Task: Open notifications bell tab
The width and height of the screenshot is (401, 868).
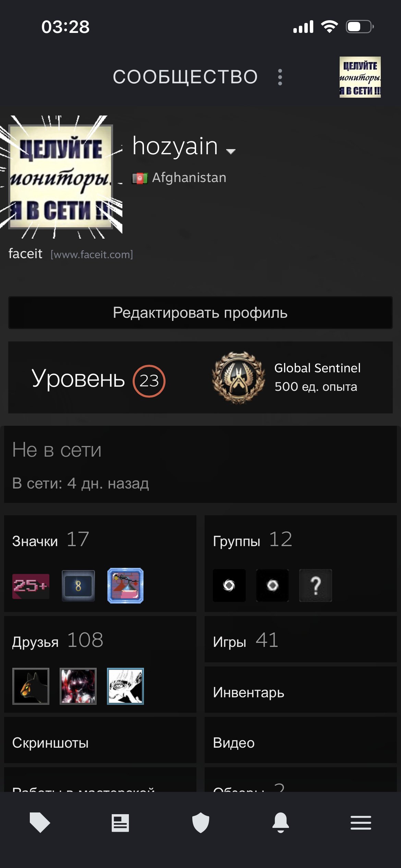Action: pos(281,822)
